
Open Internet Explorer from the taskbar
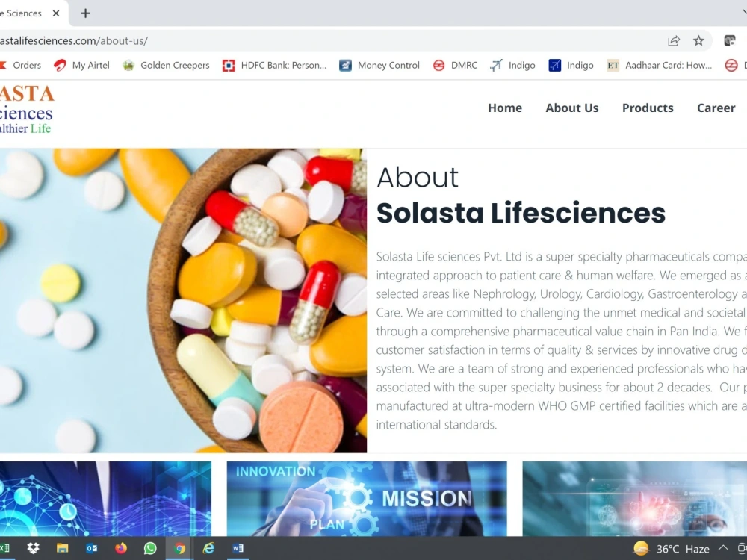click(208, 548)
